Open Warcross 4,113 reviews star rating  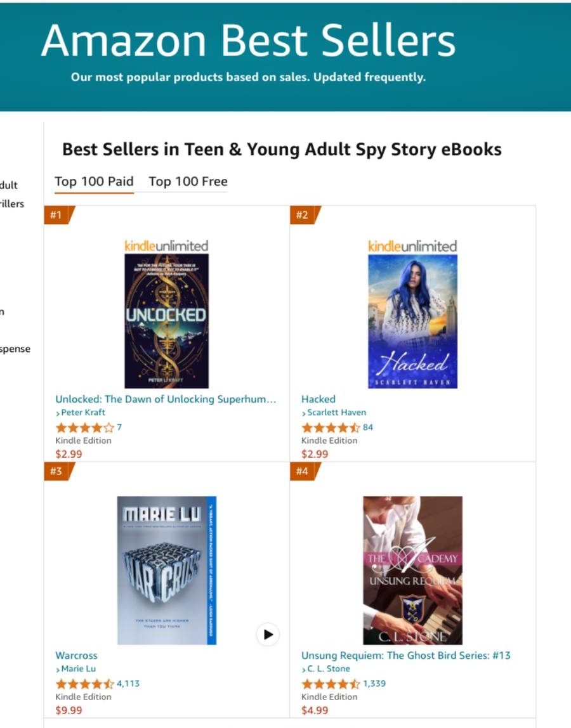[x=85, y=684]
